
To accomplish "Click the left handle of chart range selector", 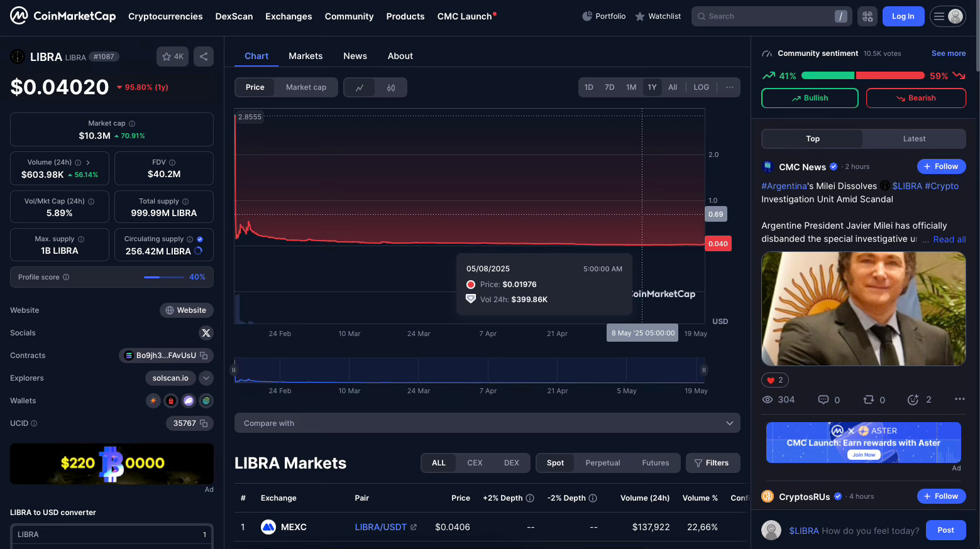I will click(234, 370).
